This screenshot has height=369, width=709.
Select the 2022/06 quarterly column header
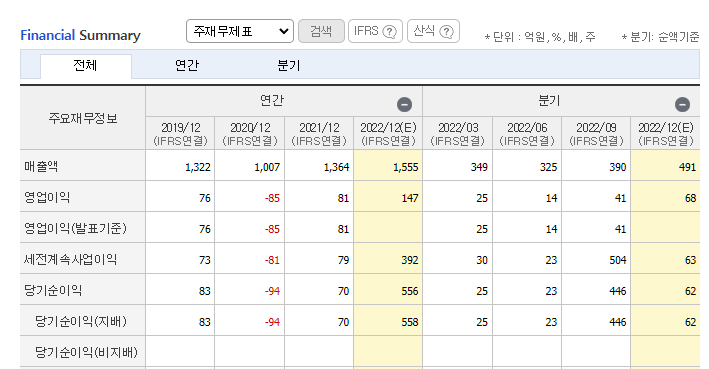pyautogui.click(x=527, y=133)
